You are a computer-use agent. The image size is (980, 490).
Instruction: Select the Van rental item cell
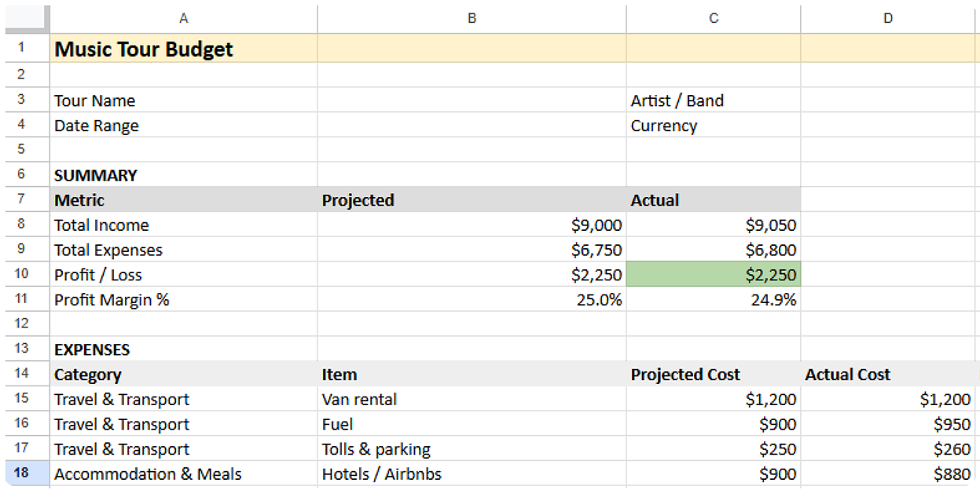click(x=472, y=399)
